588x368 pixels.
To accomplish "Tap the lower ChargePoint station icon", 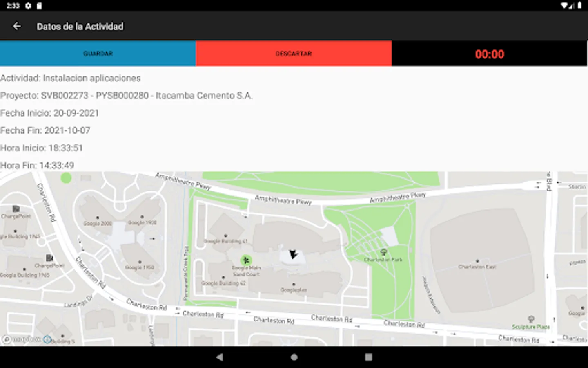I will pyautogui.click(x=49, y=258).
